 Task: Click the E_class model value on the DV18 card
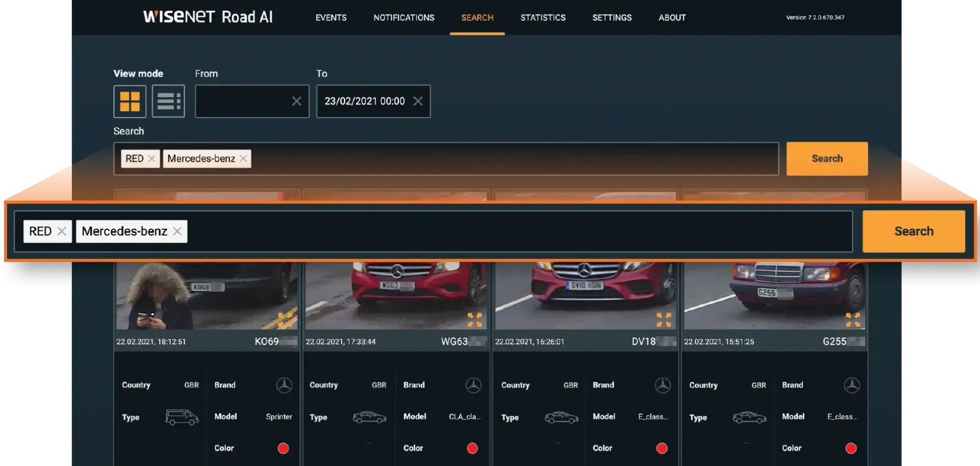point(653,416)
